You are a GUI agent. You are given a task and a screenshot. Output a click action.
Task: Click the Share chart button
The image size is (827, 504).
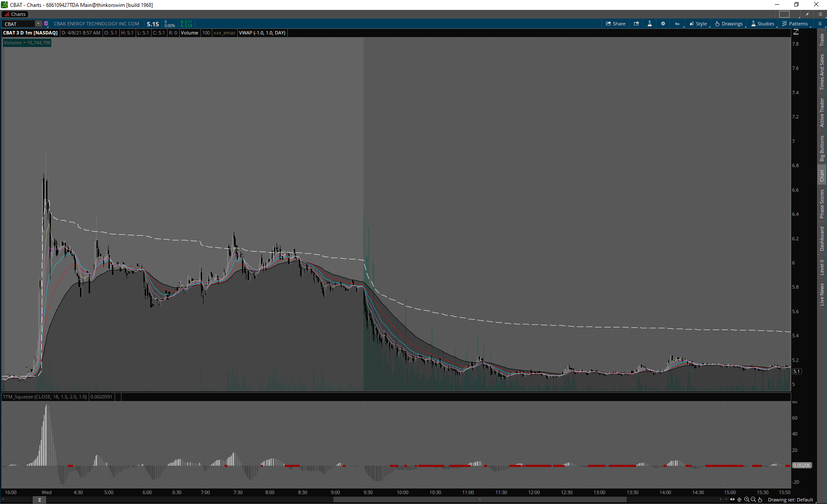(x=616, y=24)
